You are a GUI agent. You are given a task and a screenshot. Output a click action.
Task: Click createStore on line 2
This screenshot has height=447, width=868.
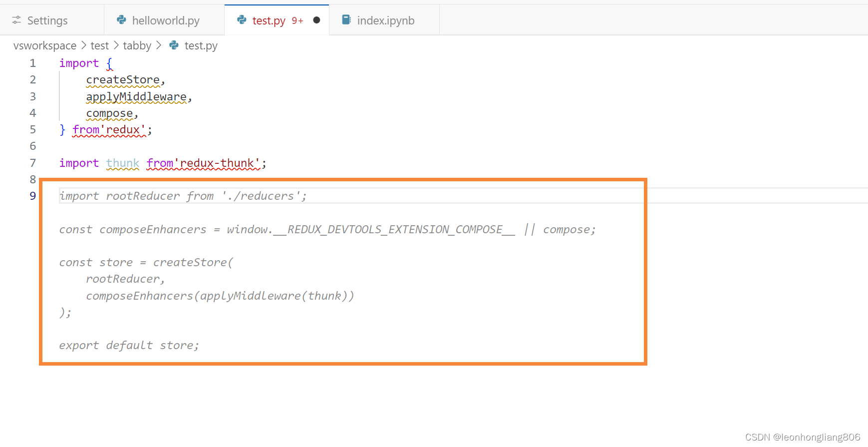pos(123,80)
